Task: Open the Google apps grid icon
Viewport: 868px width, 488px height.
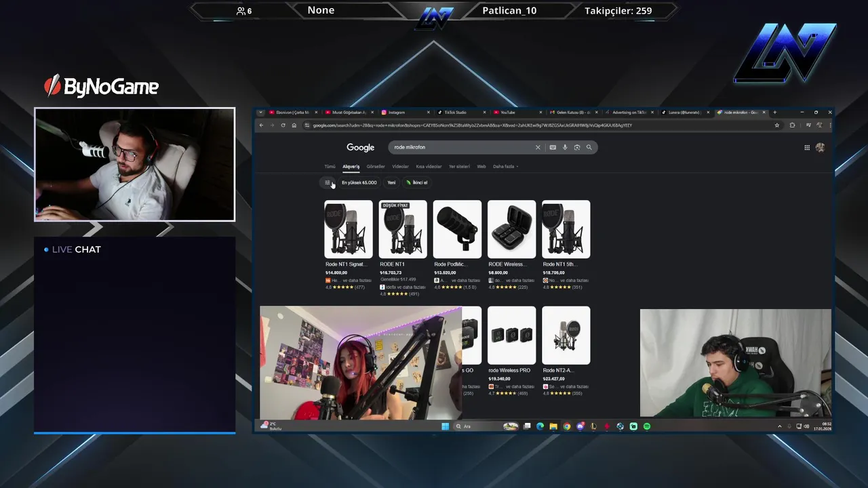Action: pyautogui.click(x=807, y=147)
